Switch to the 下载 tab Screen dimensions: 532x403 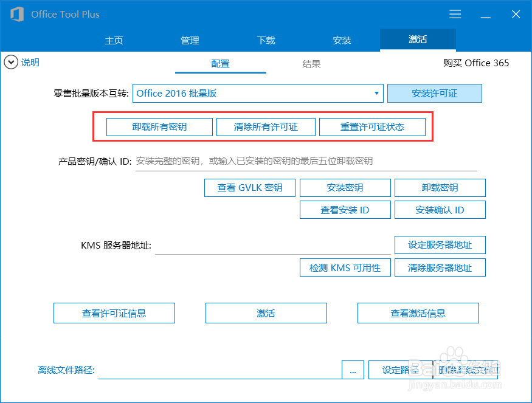click(x=266, y=40)
